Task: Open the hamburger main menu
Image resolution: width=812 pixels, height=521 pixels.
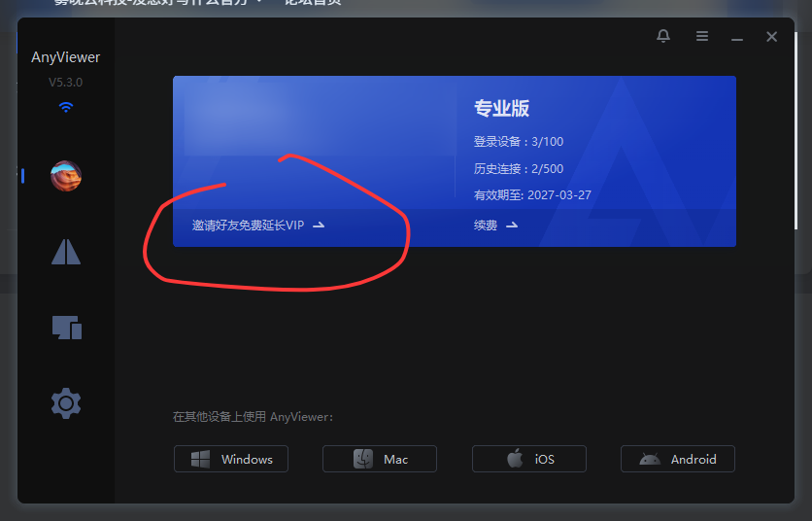Action: coord(701,36)
